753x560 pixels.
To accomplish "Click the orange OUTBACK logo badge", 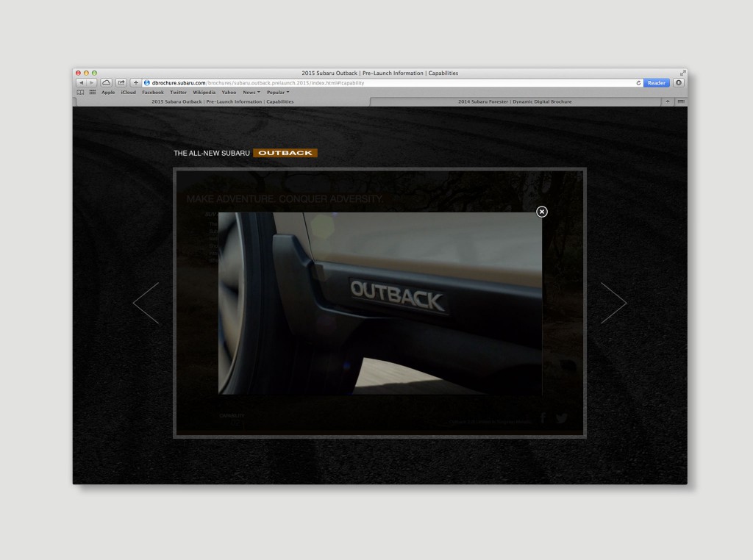I will (x=285, y=153).
